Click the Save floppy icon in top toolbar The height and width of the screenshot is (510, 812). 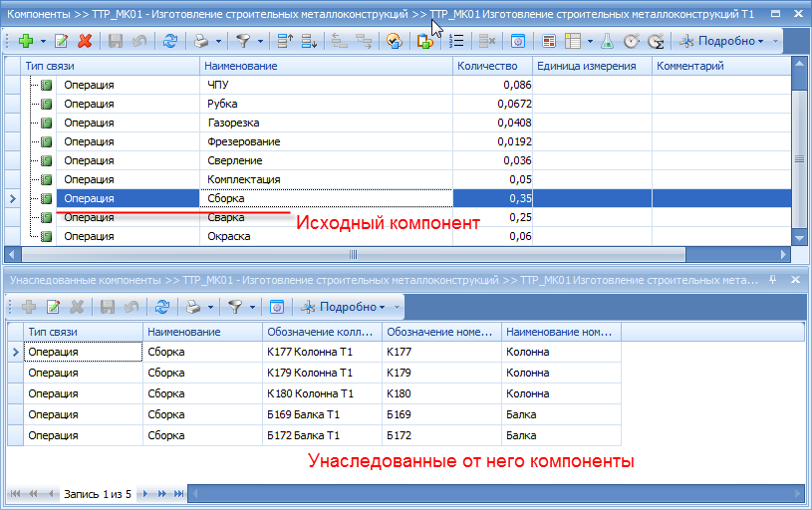click(x=115, y=41)
